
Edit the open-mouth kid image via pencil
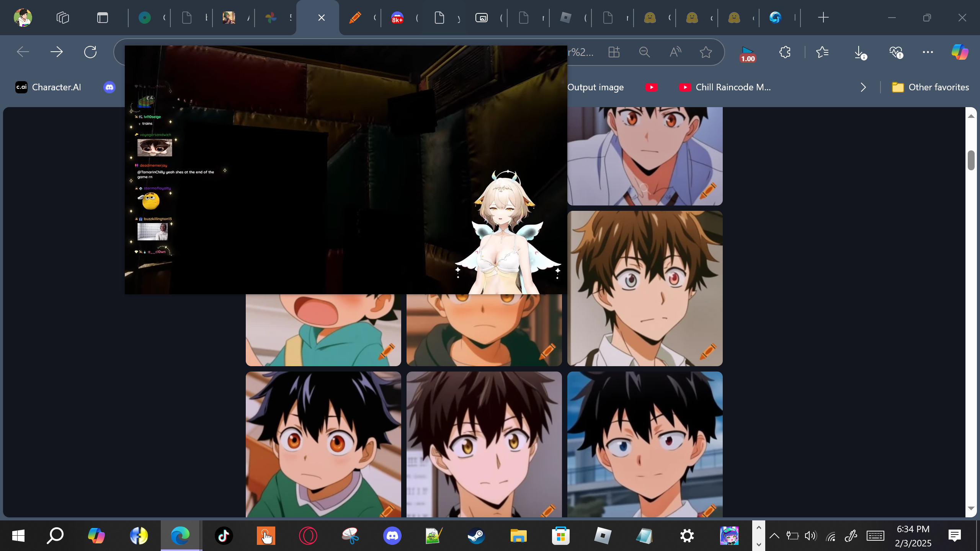386,351
